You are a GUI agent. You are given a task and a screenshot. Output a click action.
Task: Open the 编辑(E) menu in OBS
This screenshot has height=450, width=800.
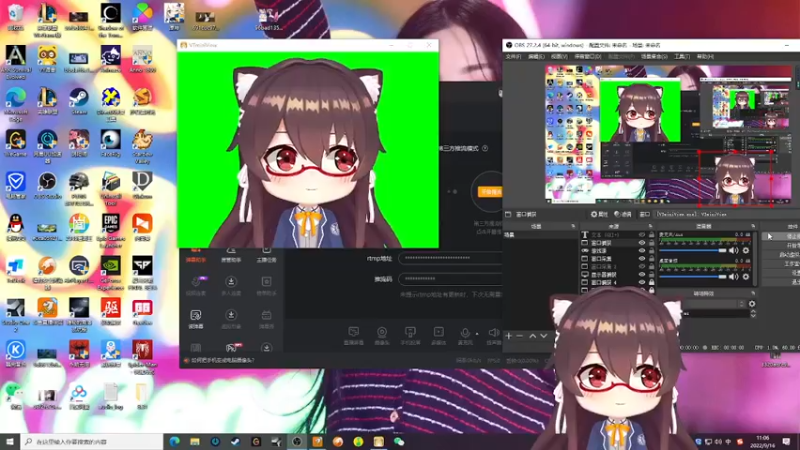click(536, 56)
